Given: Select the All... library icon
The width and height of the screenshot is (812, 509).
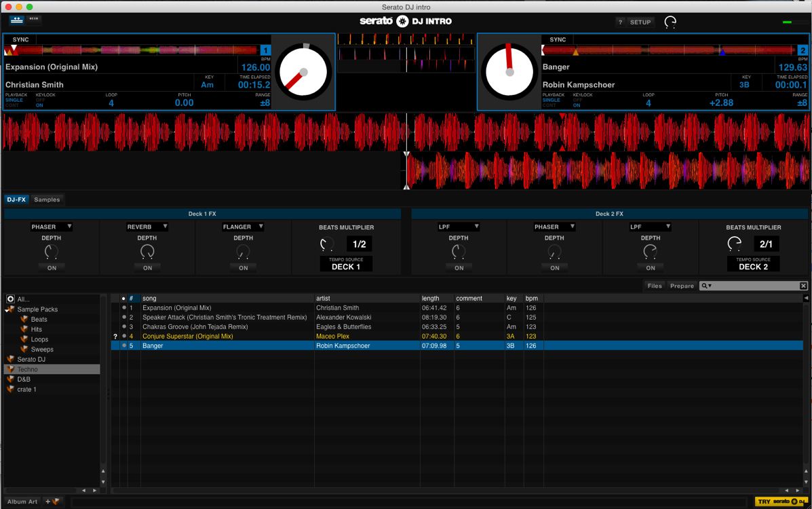Looking at the screenshot, I should coord(11,299).
